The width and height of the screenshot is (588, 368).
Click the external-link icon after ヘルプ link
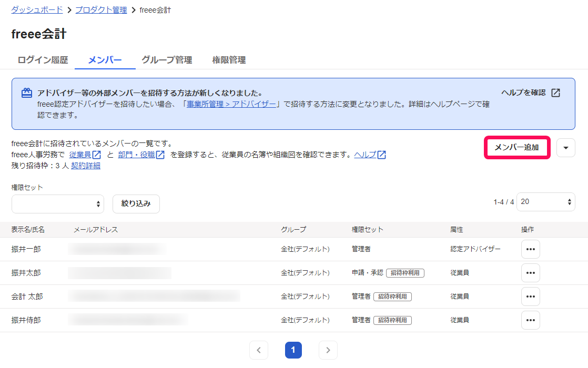[382, 155]
